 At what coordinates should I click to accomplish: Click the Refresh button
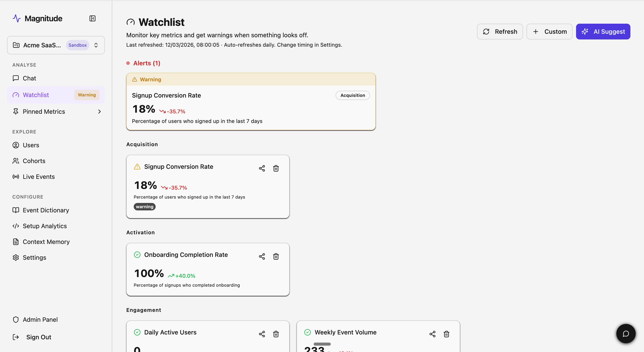[x=500, y=32]
